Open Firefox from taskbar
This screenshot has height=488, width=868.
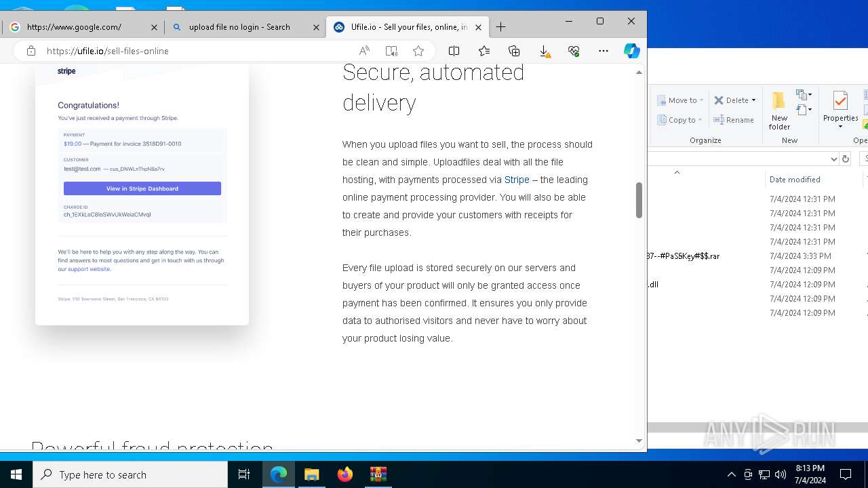(x=344, y=474)
